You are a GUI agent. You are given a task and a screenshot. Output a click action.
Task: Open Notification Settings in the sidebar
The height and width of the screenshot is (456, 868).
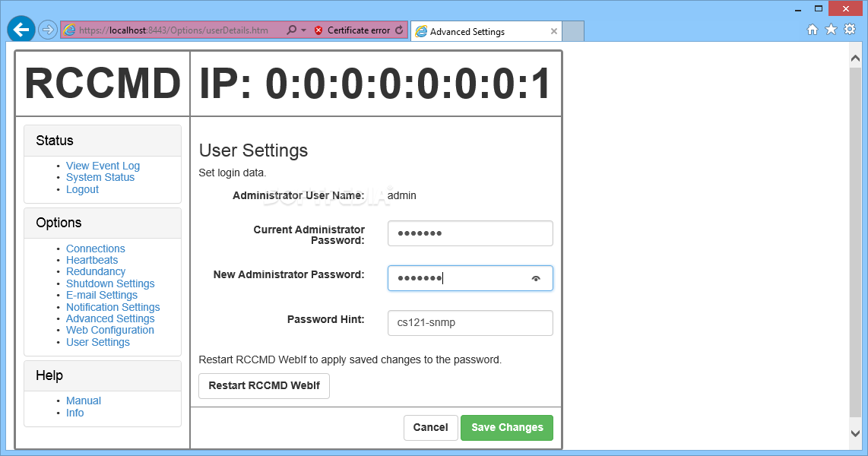[113, 306]
